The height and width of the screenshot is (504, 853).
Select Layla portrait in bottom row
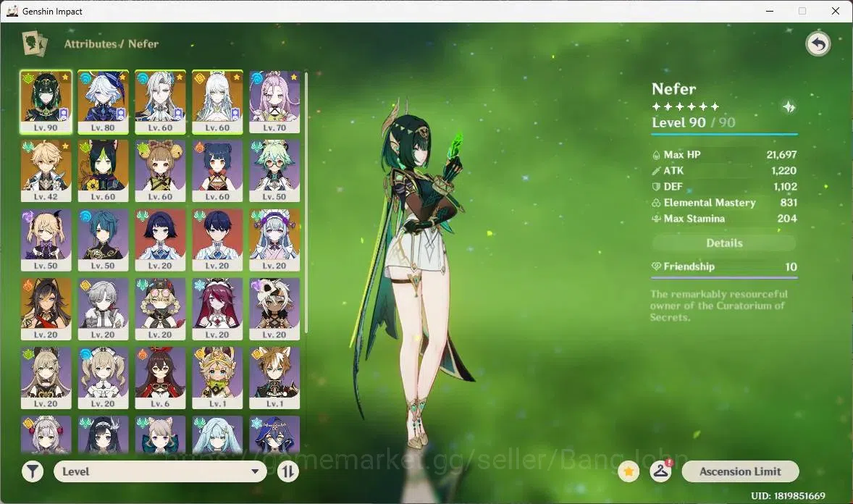pyautogui.click(x=274, y=435)
